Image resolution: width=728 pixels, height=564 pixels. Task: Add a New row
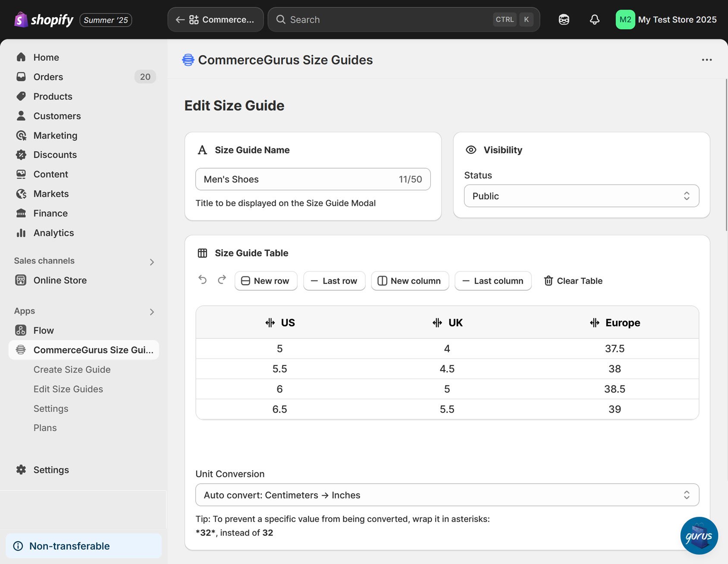266,281
